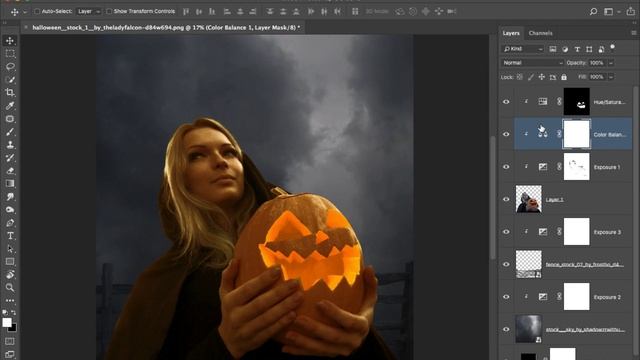This screenshot has width=640, height=360.
Task: Click the background color swatch
Action: click(x=13, y=328)
